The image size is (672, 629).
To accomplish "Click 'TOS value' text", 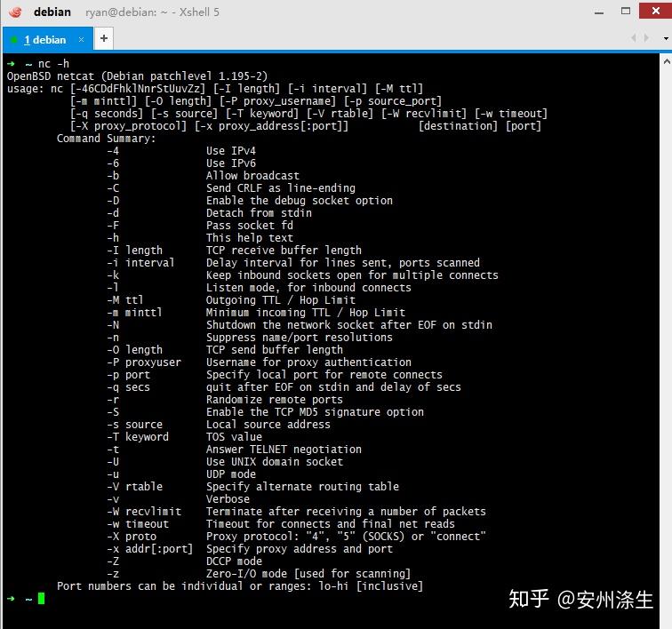I will [x=234, y=436].
